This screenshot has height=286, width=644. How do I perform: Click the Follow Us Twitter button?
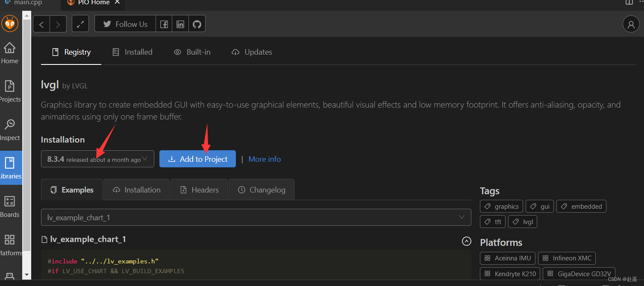pyautogui.click(x=125, y=24)
